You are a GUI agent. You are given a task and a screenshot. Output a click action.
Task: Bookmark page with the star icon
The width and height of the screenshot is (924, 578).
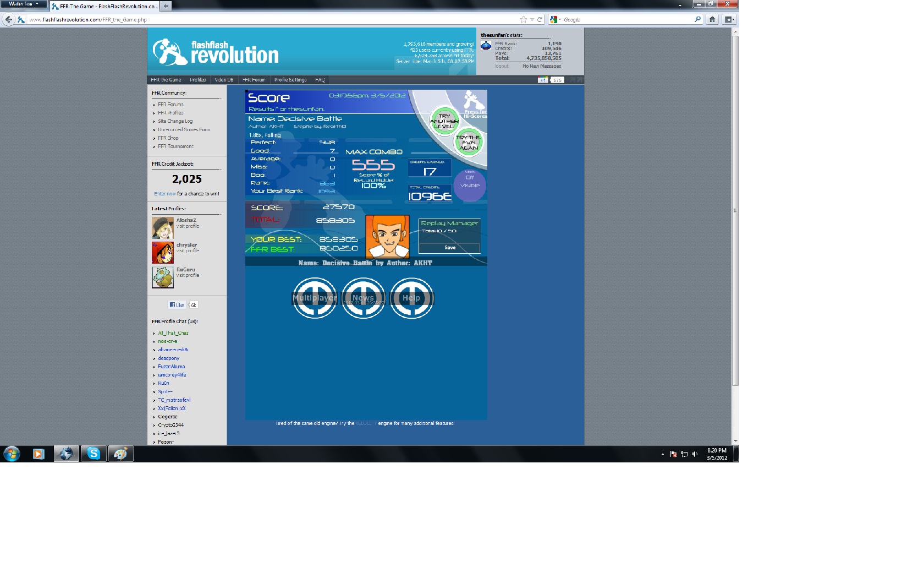pos(524,19)
